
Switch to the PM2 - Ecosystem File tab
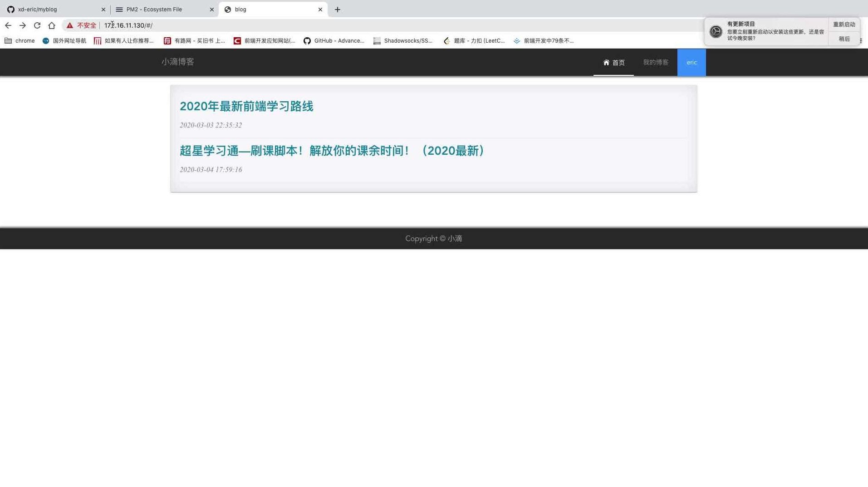(154, 9)
